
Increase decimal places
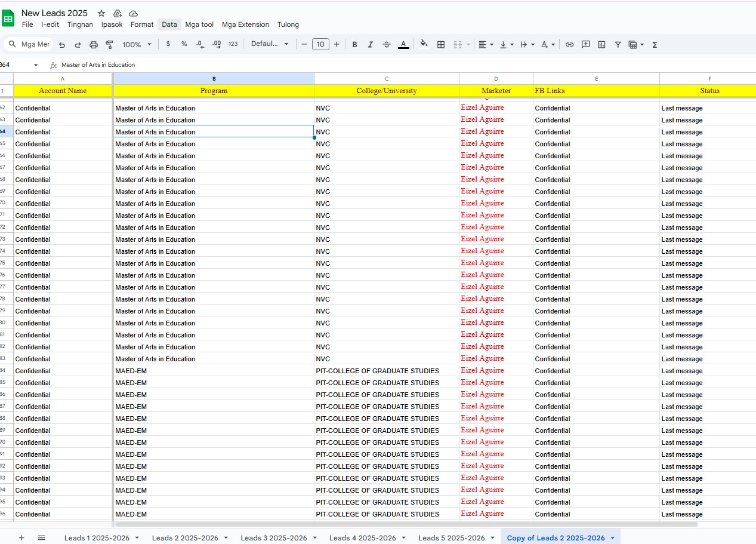tap(217, 44)
